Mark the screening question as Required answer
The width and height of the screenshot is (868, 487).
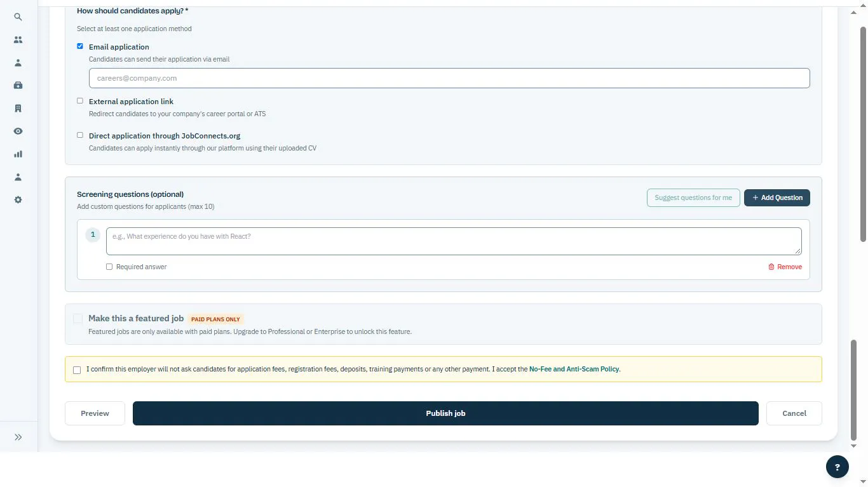point(109,267)
